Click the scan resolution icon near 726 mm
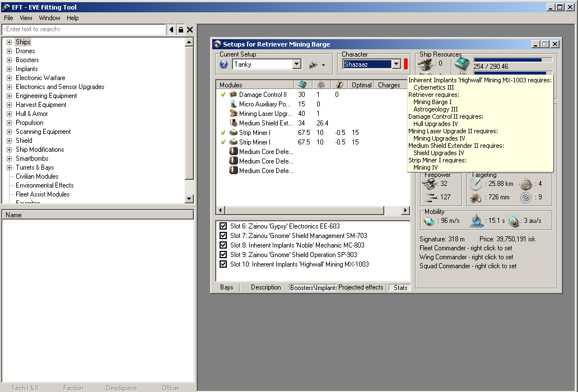Viewport: 578px width, 392px height. [476, 198]
